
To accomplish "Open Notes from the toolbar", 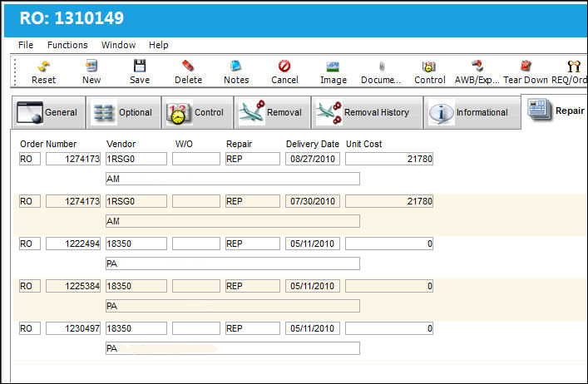I will (x=236, y=66).
